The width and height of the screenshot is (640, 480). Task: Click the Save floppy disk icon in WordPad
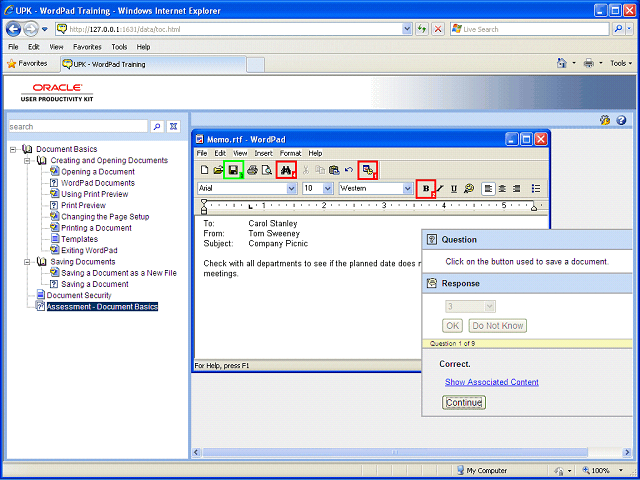[x=233, y=170]
